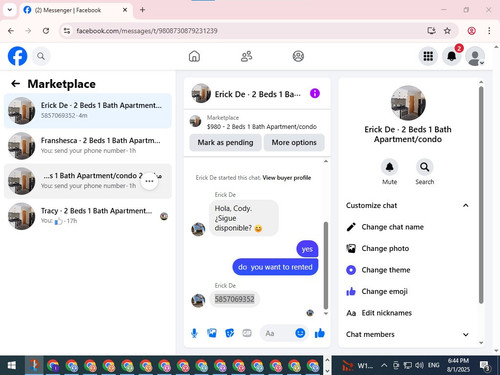Open the emoji picker smiley

(300, 333)
